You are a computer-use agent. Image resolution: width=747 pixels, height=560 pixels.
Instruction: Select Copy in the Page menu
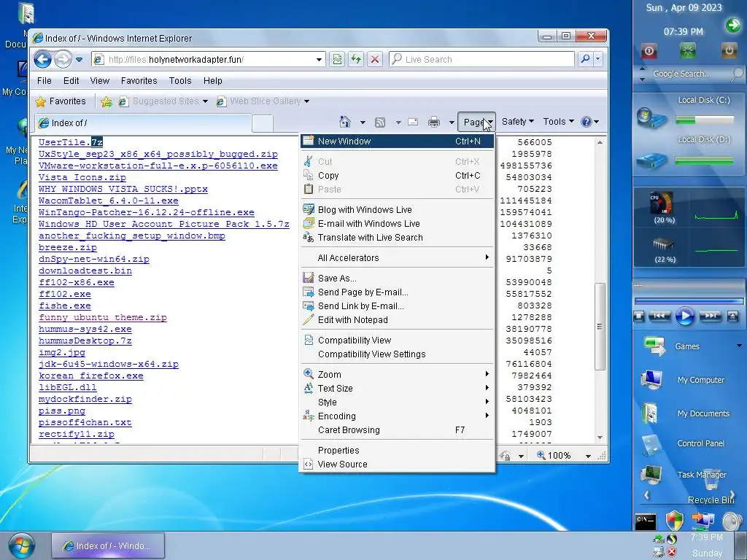tap(396, 175)
